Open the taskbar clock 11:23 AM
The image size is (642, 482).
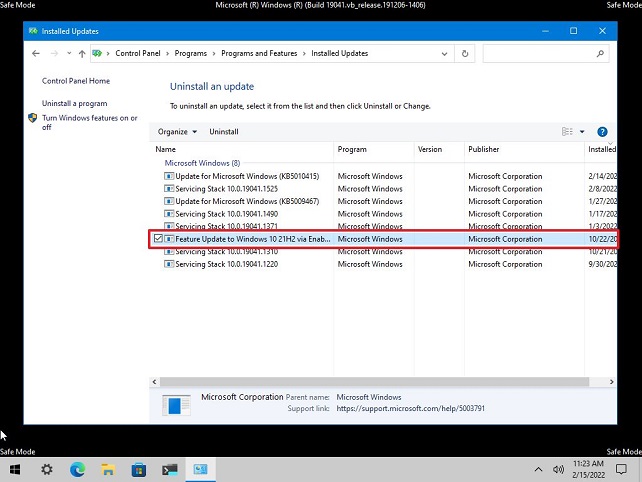point(588,469)
